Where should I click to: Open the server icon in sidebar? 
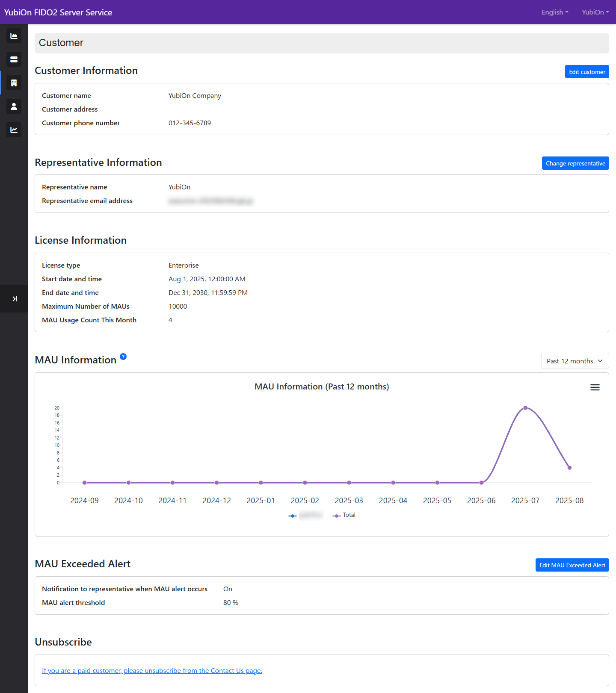tap(14, 59)
